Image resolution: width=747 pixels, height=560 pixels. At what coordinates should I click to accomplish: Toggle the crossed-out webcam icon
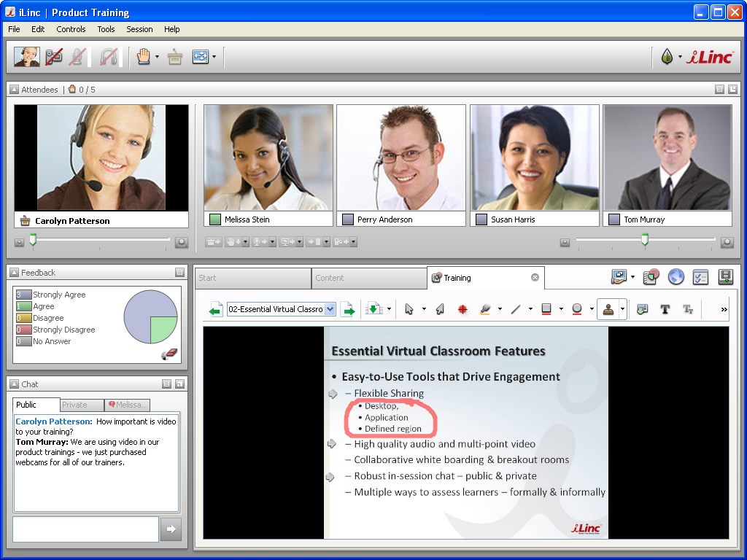click(x=54, y=57)
